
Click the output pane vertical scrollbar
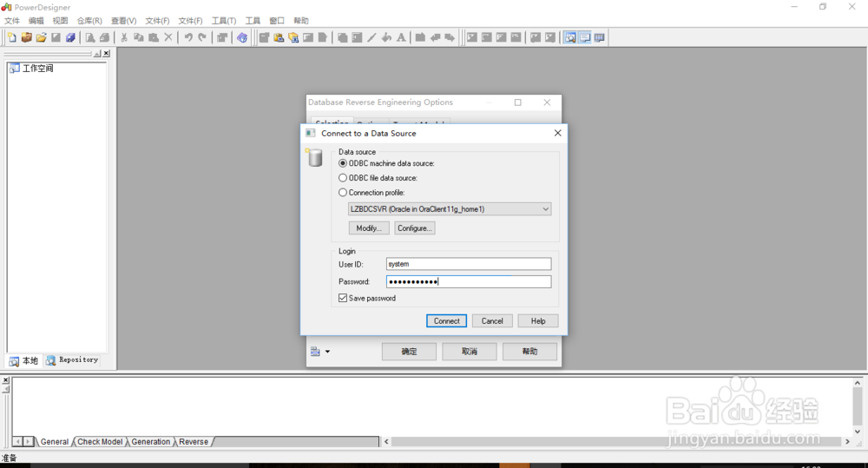pyautogui.click(x=857, y=407)
